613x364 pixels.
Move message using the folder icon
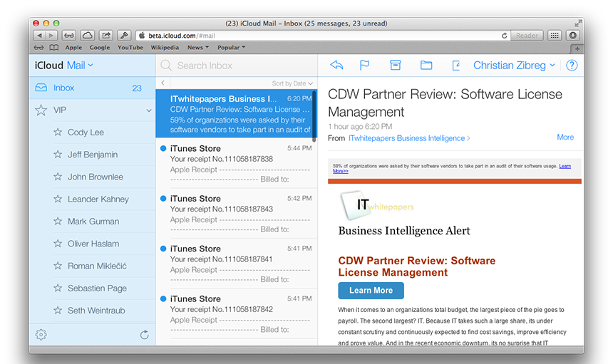pos(426,66)
